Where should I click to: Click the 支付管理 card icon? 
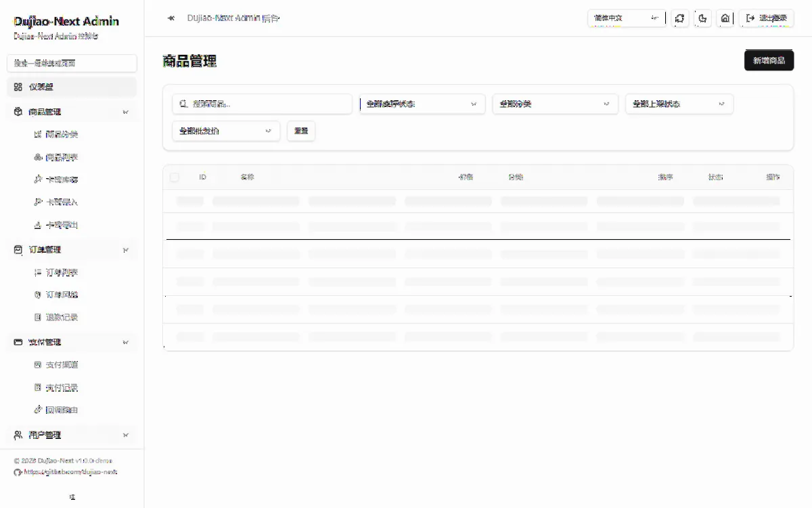[18, 342]
